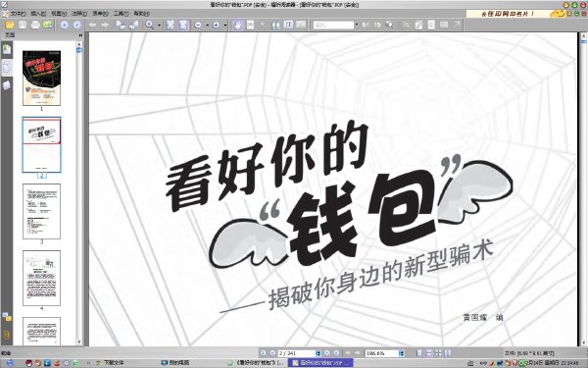Screen dimensions: 588x368
Task: Click the Save document icon
Action: click(23, 26)
